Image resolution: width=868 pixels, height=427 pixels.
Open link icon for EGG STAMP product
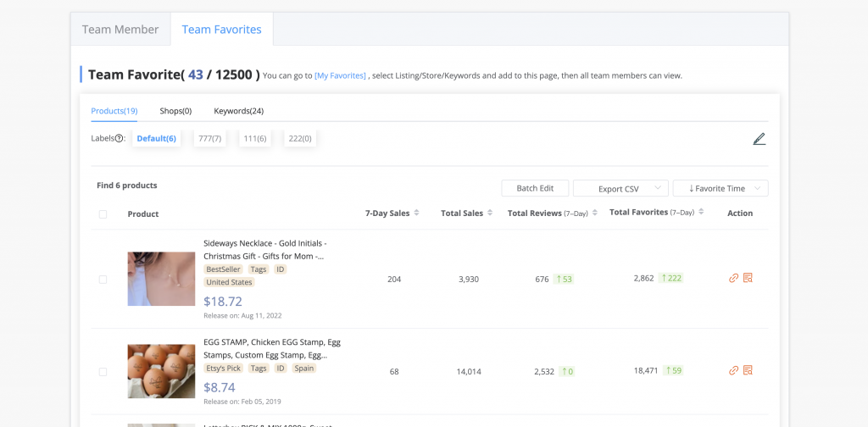(734, 370)
